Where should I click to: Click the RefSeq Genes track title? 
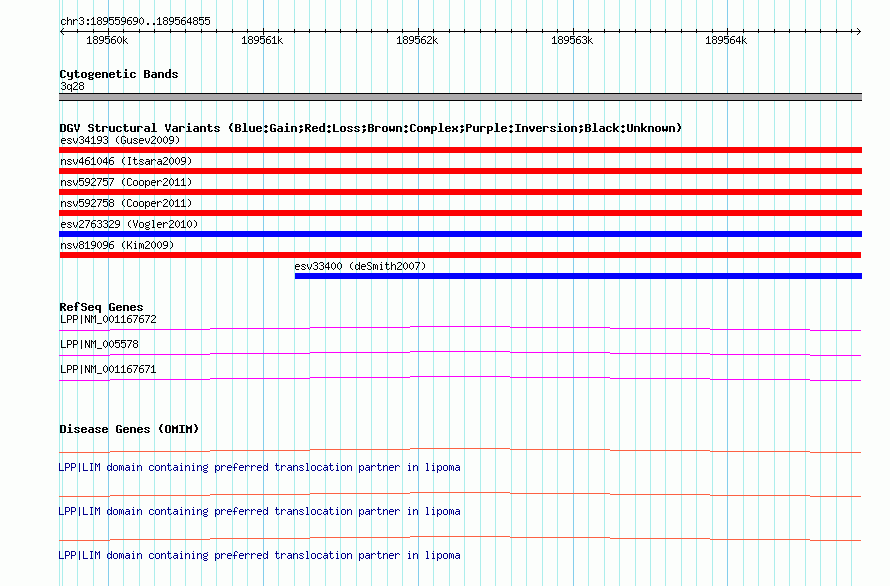(101, 307)
